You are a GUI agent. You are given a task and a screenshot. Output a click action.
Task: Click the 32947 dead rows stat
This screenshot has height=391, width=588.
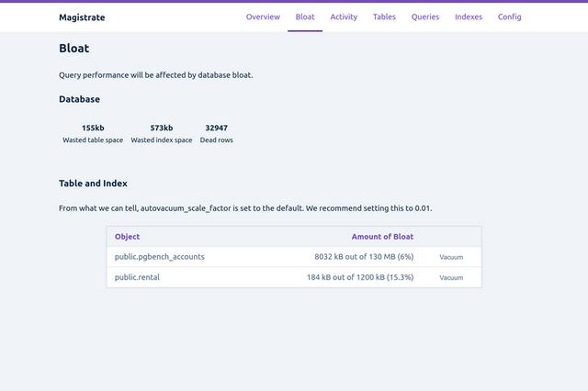click(x=217, y=128)
